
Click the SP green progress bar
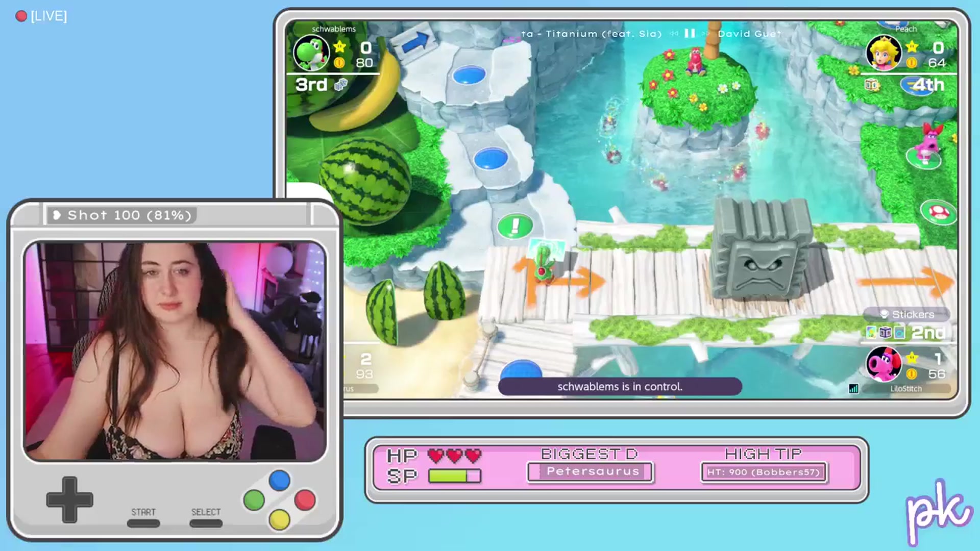click(454, 476)
